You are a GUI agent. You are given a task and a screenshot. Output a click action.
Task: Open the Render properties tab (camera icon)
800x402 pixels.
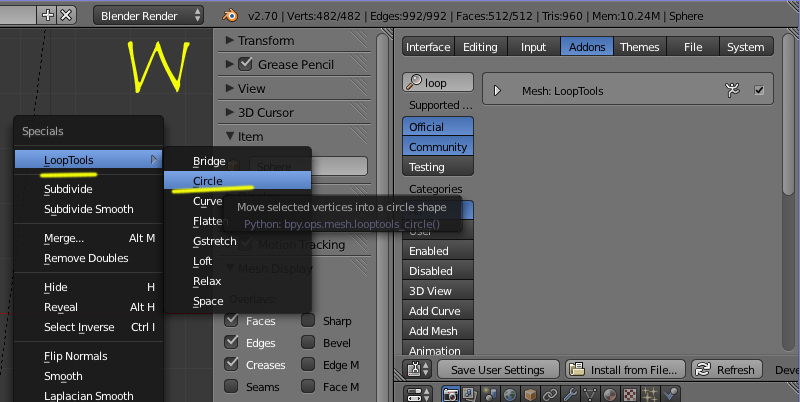click(450, 394)
